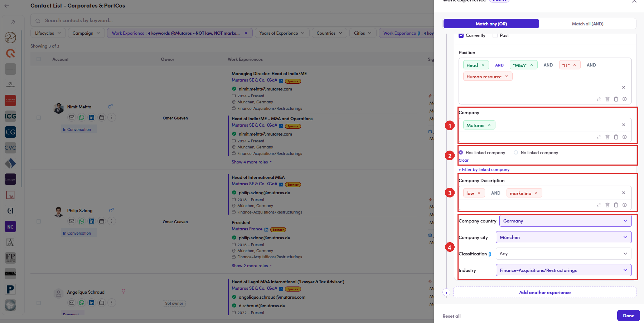Click Done to apply filters
The height and width of the screenshot is (323, 644).
(629, 315)
